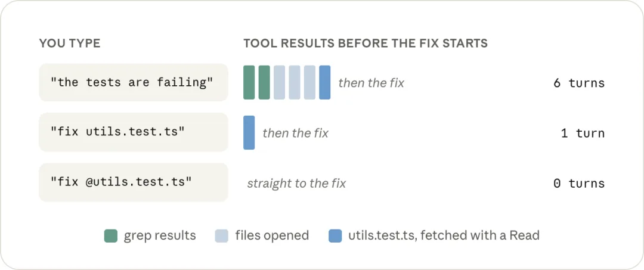Viewport: 644px width, 270px height.
Task: Click the blue bar ending the top row
Action: (x=325, y=82)
